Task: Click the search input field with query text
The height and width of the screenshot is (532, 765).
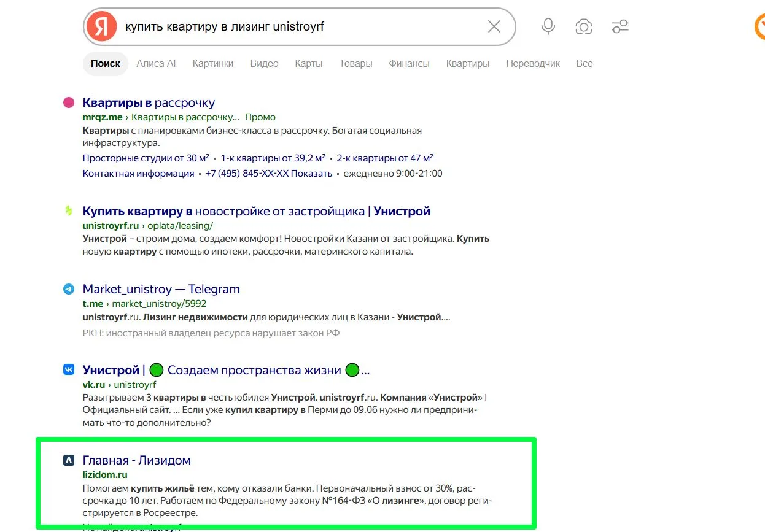Action: [301, 26]
